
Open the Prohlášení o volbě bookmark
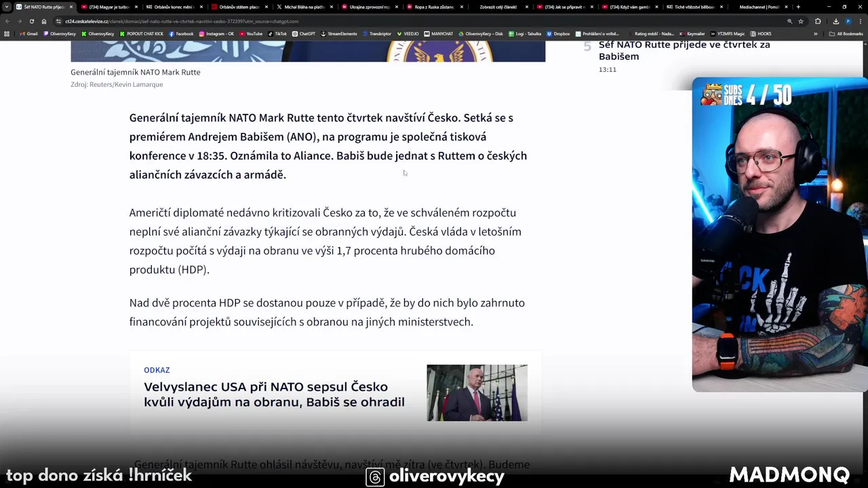click(597, 34)
